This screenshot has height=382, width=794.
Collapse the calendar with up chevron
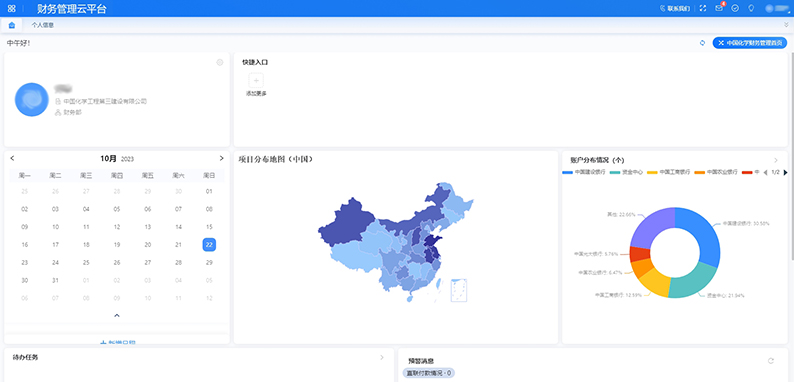tap(117, 315)
